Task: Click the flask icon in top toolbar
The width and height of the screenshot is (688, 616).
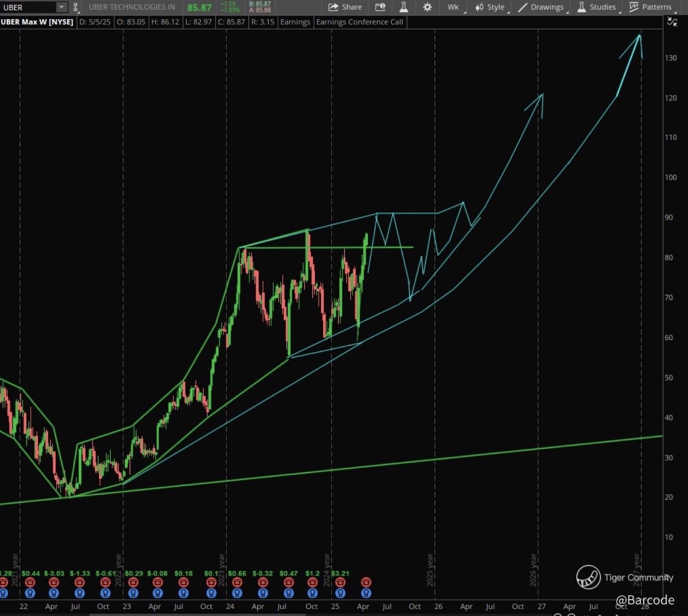Action: pos(404,7)
